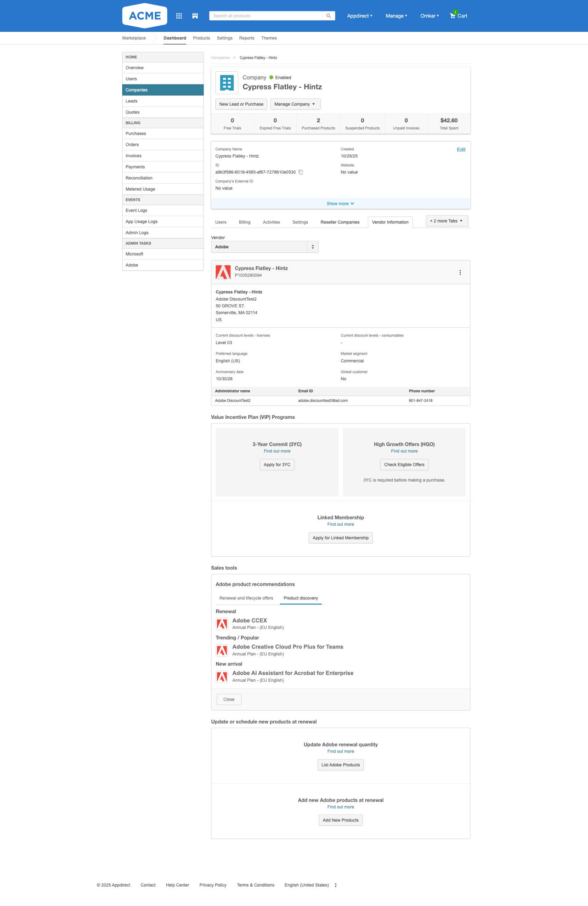The image size is (588, 906).
Task: Open Invoices in the sidebar
Action: (x=134, y=156)
